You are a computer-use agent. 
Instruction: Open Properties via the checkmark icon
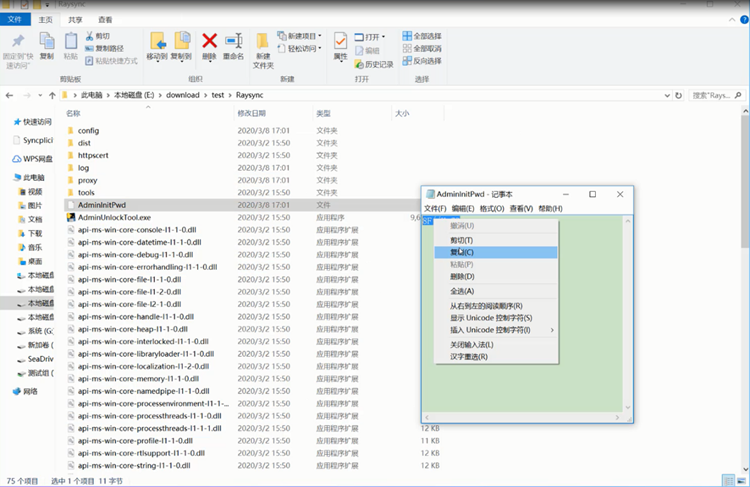(x=340, y=42)
